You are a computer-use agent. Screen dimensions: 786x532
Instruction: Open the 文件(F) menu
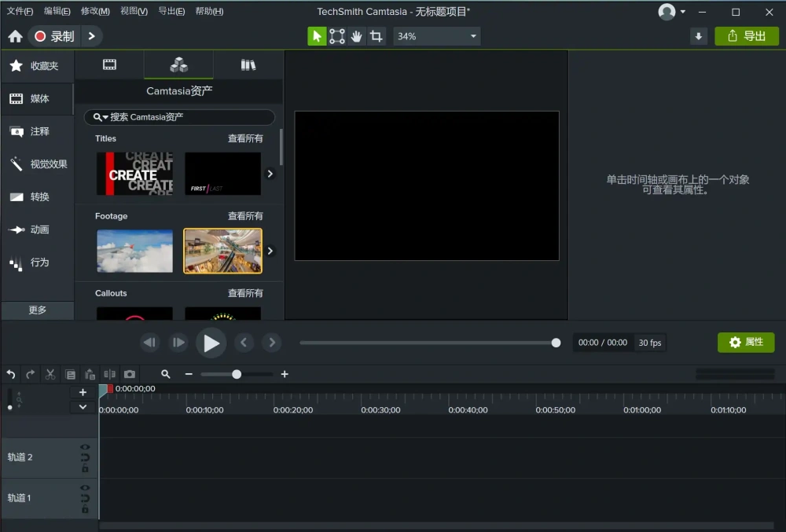(x=20, y=11)
